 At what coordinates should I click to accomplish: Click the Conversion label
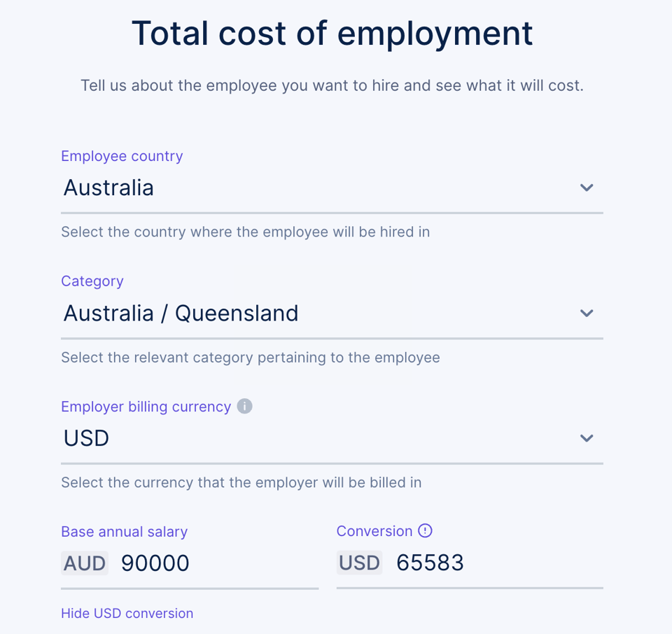374,530
